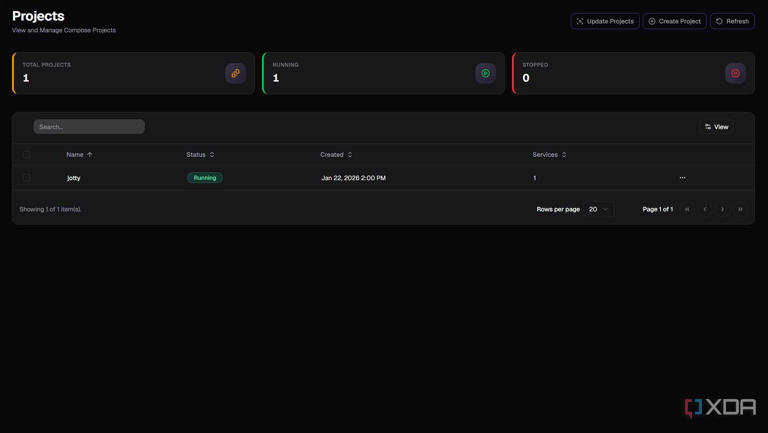Click the Showing 1 of 1 item(s) text
This screenshot has height=433, width=768.
point(50,209)
